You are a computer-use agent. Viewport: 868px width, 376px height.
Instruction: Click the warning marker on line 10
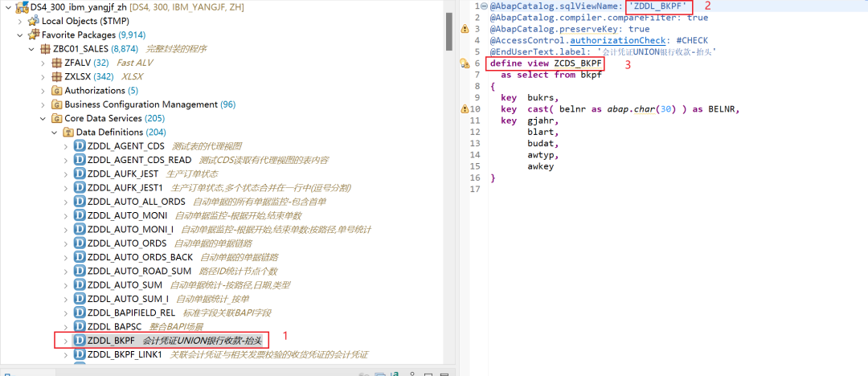click(x=465, y=109)
